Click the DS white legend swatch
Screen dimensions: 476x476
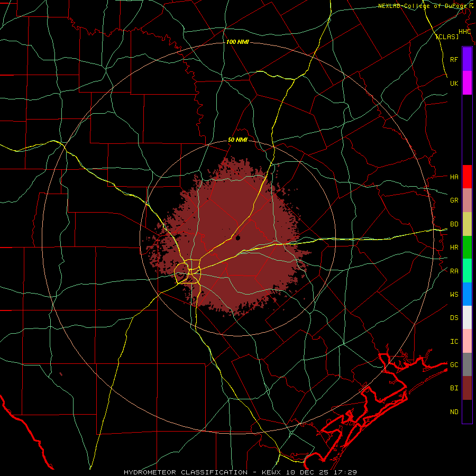pos(467,317)
